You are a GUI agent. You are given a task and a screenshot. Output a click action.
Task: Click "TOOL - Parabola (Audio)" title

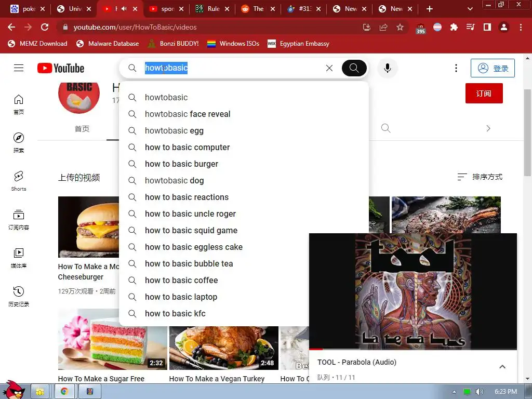pyautogui.click(x=356, y=362)
